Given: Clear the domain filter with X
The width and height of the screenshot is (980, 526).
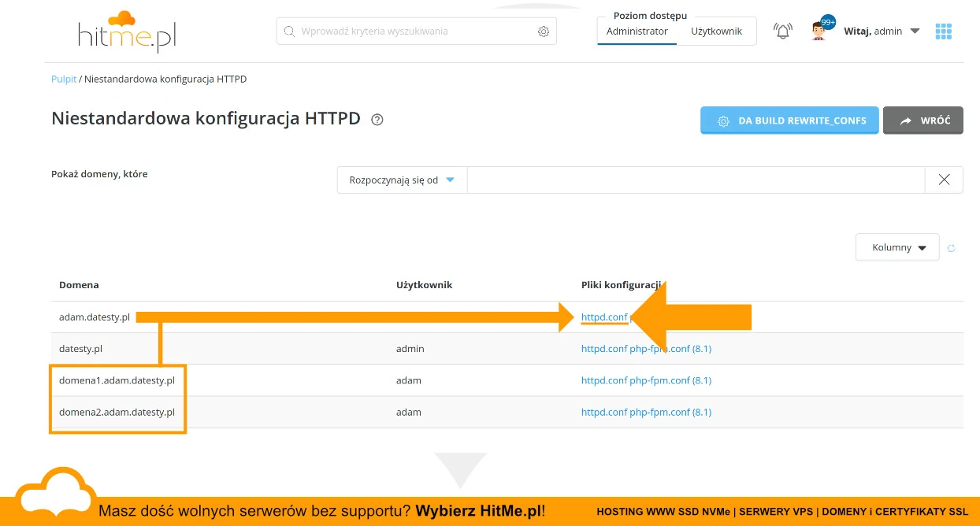Looking at the screenshot, I should [944, 180].
